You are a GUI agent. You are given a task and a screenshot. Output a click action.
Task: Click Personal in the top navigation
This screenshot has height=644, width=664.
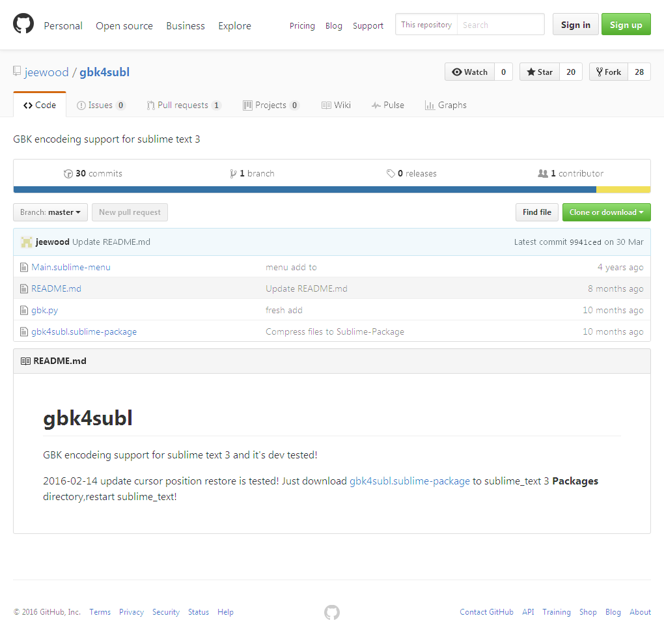(63, 26)
